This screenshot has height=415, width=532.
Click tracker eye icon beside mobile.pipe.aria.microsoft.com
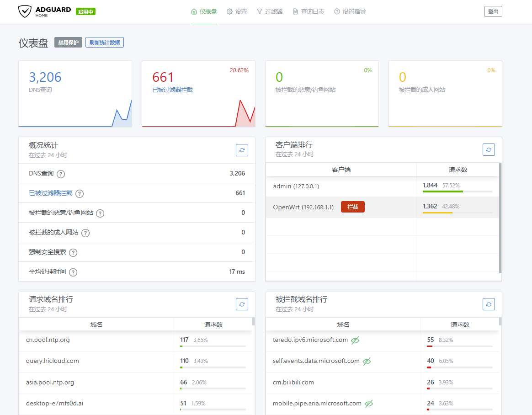click(369, 404)
